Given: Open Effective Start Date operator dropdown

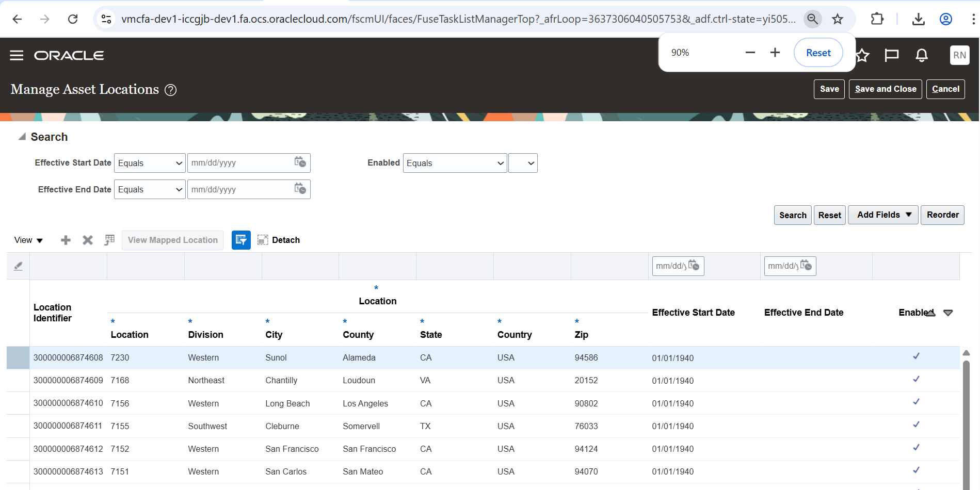Looking at the screenshot, I should coord(150,163).
